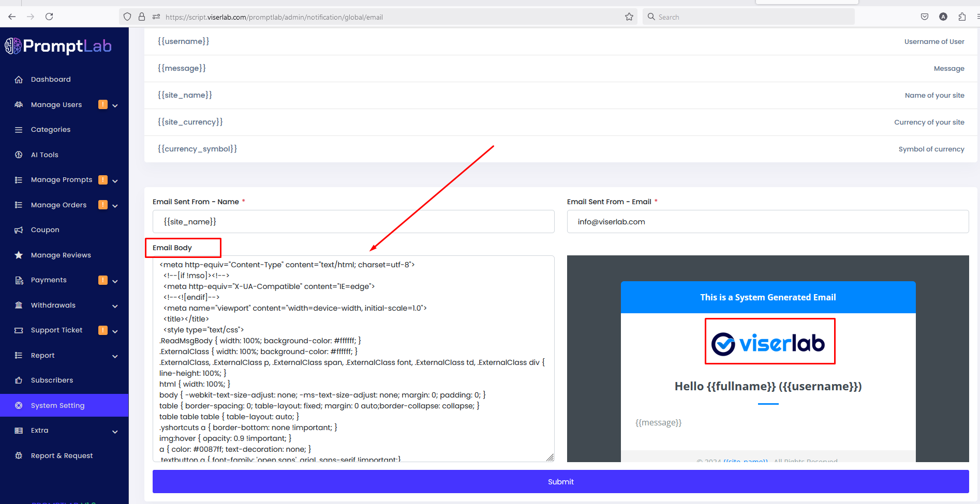Expand the Manage Users submenu

[x=115, y=105]
